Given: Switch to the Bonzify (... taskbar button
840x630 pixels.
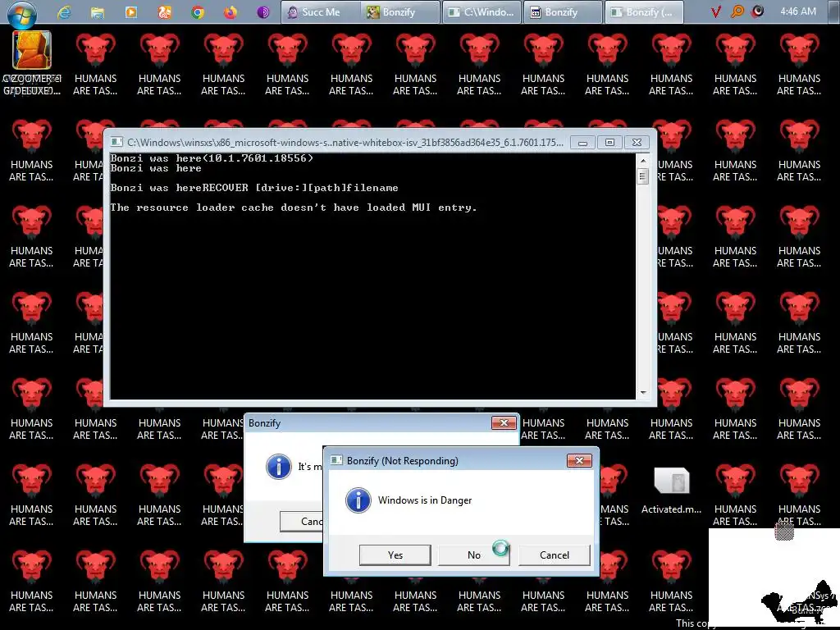Looking at the screenshot, I should (644, 11).
